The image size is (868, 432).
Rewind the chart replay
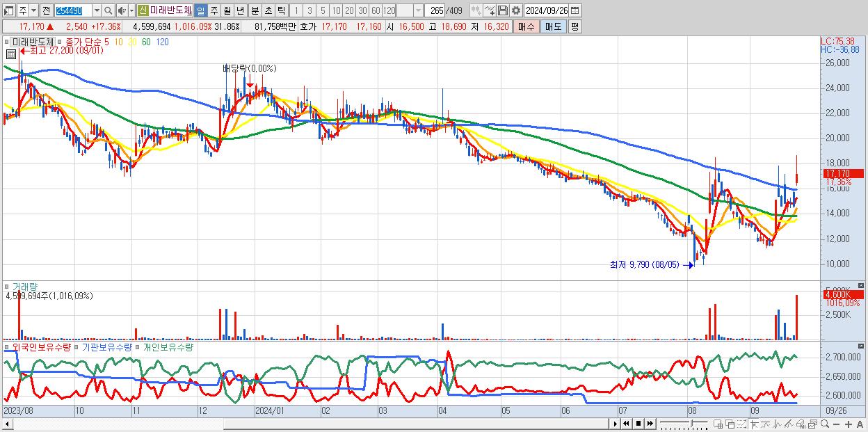pos(626,424)
